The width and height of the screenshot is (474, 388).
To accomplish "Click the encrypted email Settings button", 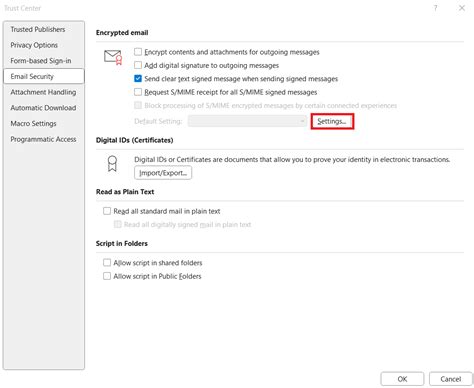I will 332,121.
